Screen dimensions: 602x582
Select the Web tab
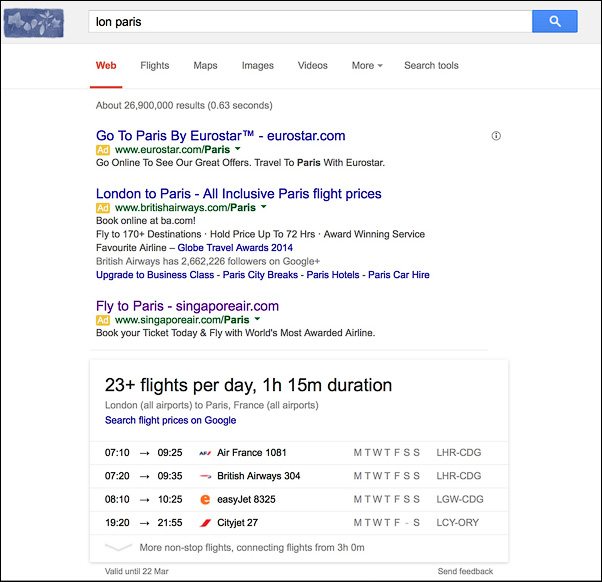(106, 66)
